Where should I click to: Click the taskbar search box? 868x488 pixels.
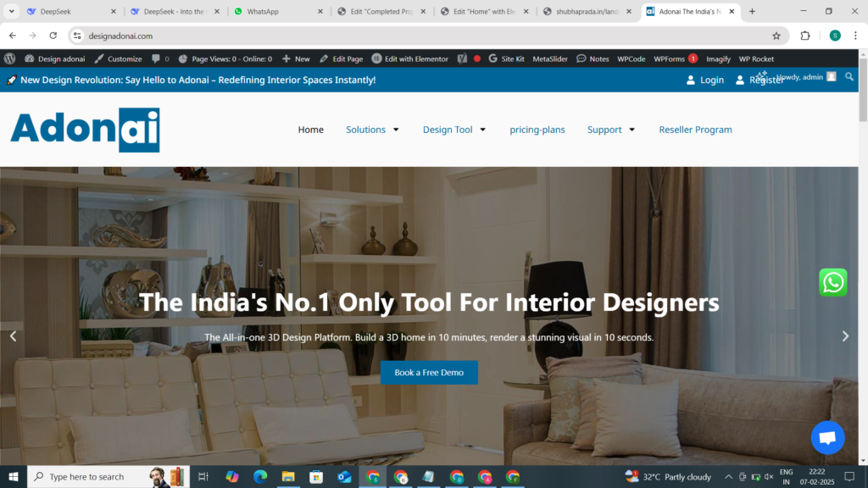(108, 476)
